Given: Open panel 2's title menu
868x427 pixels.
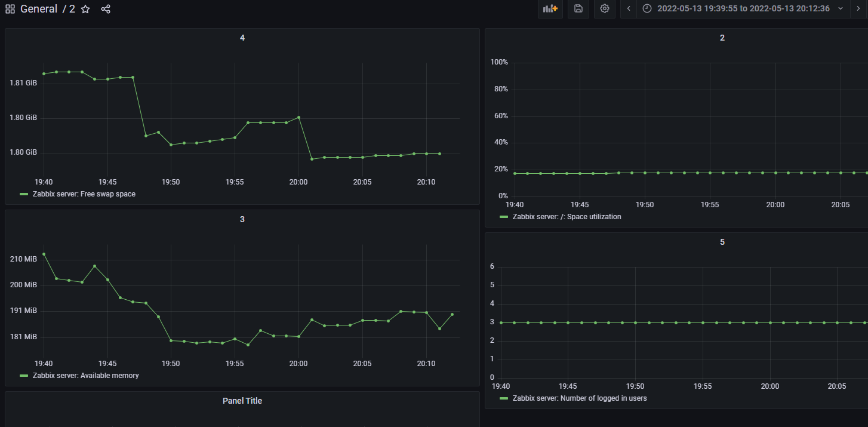Looking at the screenshot, I should 722,37.
